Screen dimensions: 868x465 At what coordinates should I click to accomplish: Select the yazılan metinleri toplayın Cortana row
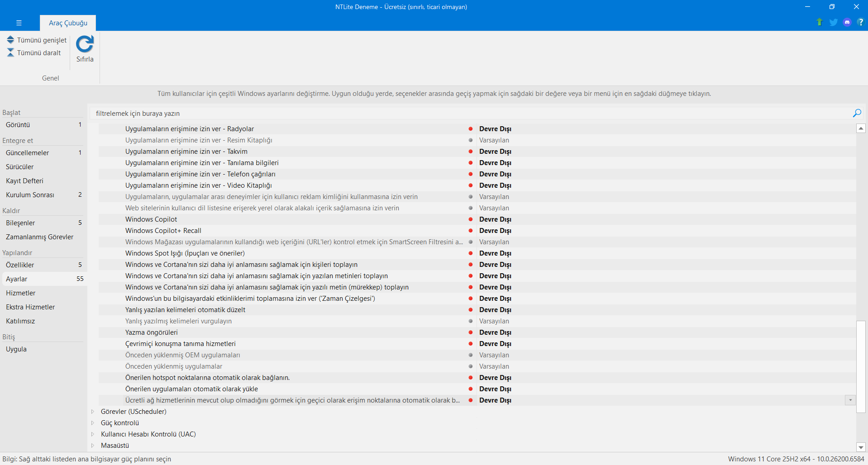[257, 276]
